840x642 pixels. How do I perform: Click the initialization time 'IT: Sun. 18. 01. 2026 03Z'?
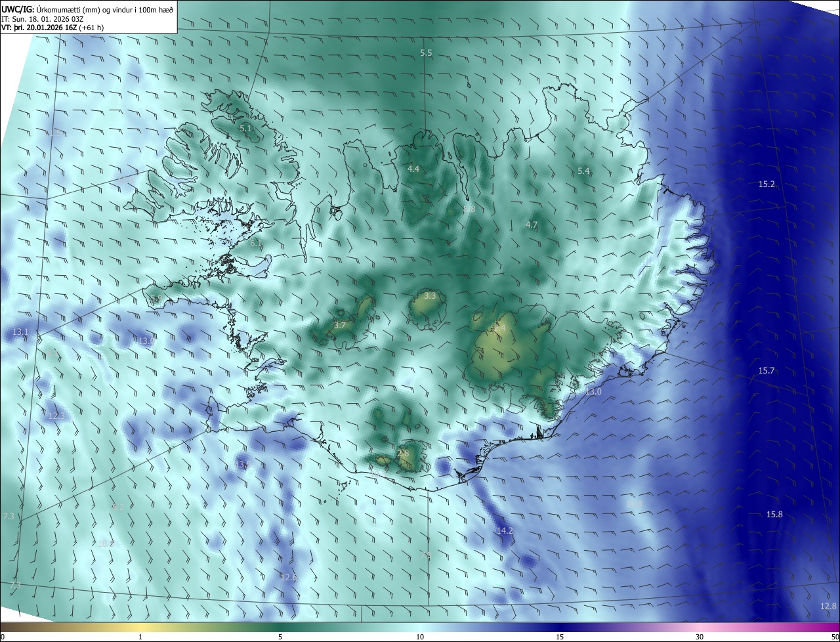43,19
